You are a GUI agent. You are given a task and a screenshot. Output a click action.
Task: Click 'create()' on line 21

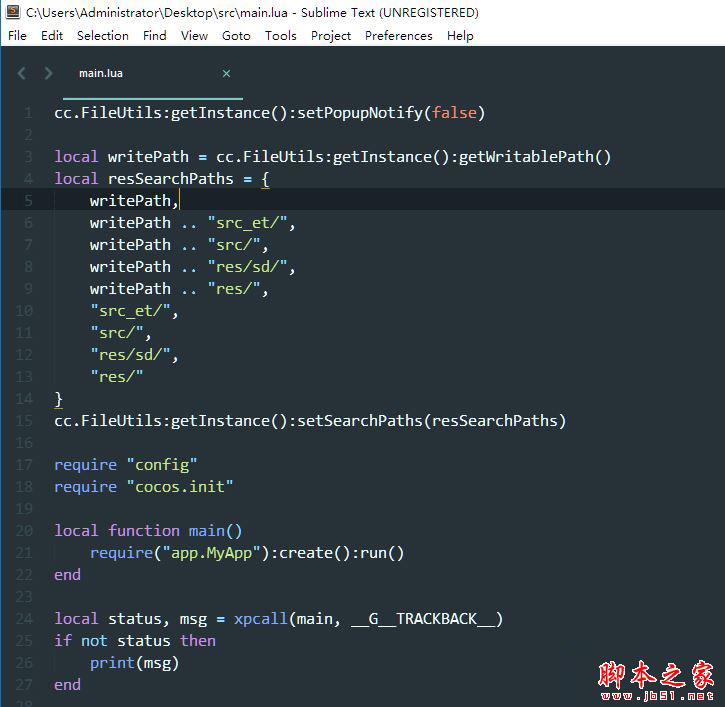tap(315, 553)
